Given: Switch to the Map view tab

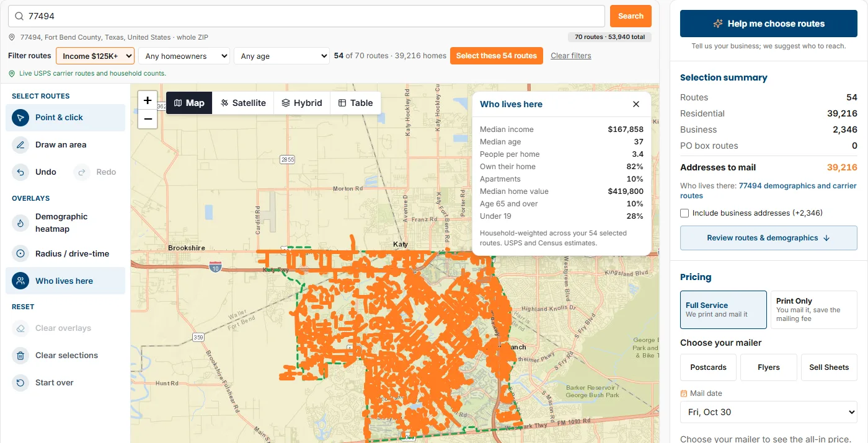Looking at the screenshot, I should tap(189, 103).
